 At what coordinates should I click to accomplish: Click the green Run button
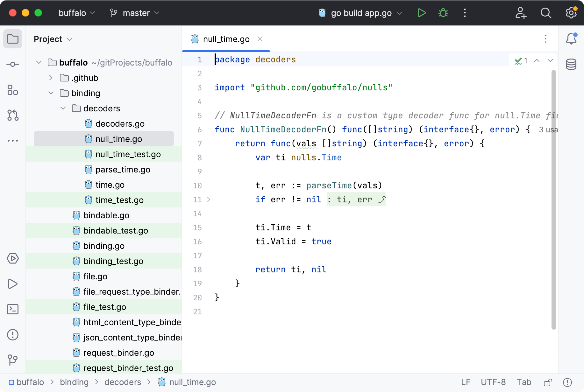pos(422,13)
